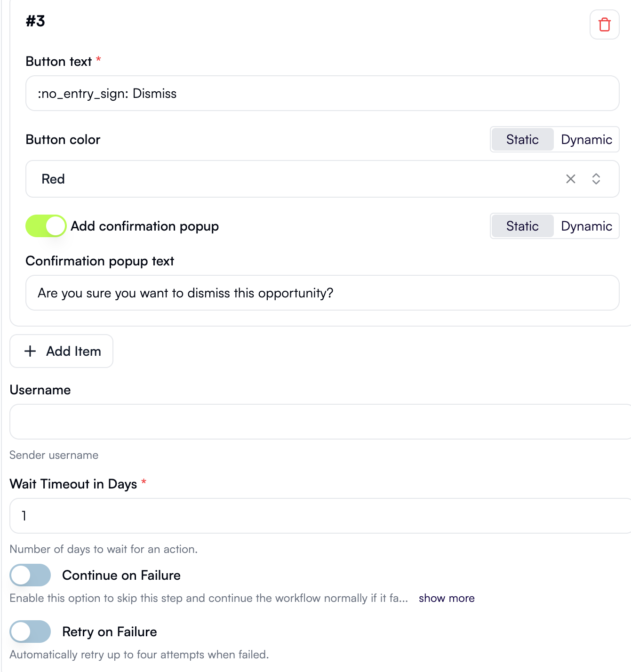Viewport: 631px width, 672px height.
Task: Turn on Retry on Failure
Action: [x=30, y=632]
